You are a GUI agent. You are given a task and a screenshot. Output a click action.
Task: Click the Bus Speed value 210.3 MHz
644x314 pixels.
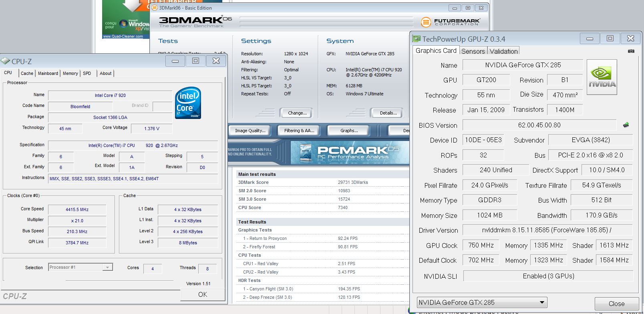click(77, 231)
